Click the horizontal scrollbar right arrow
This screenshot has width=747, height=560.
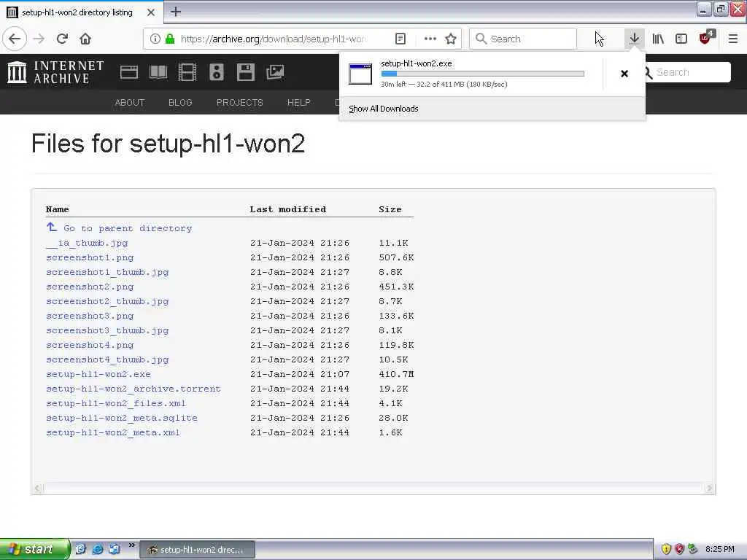coord(709,488)
